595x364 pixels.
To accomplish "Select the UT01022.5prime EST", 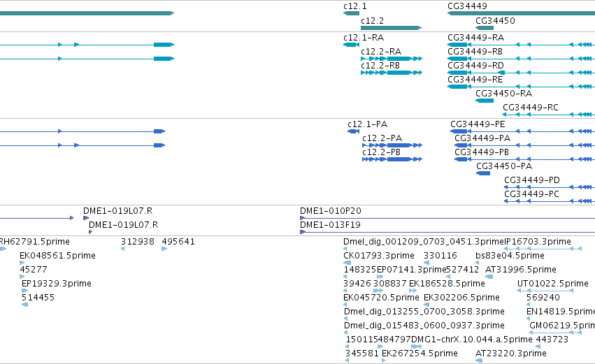I will (x=545, y=291).
